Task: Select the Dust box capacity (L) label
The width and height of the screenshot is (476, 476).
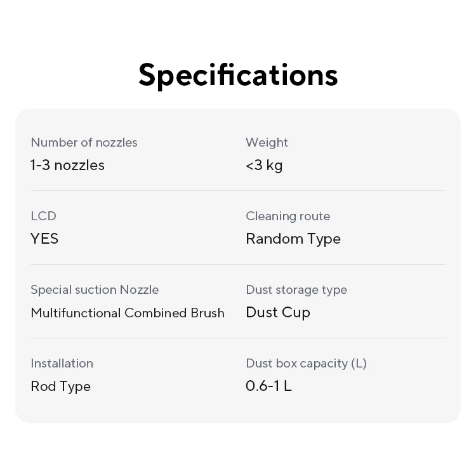Action: tap(306, 363)
